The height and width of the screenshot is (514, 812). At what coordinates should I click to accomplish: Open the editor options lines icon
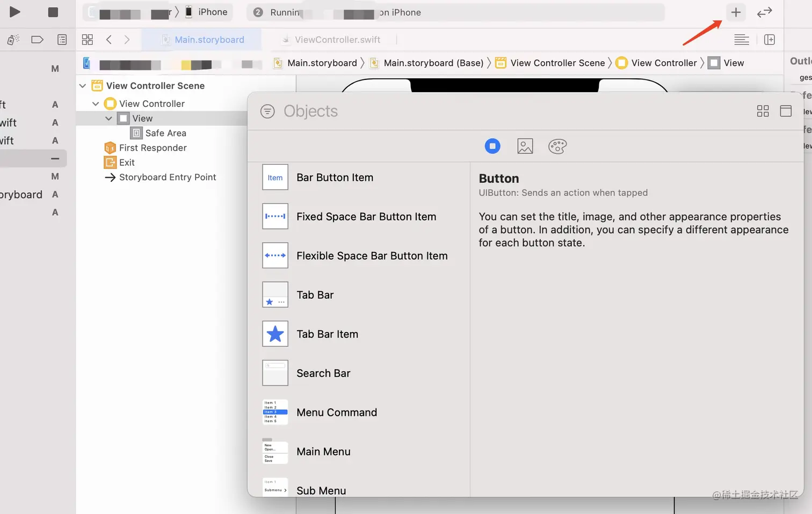click(x=742, y=40)
